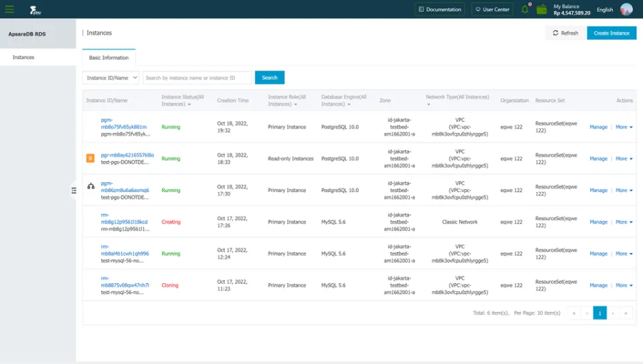Click the green wallet balance icon
This screenshot has width=643, height=364.
541,10
